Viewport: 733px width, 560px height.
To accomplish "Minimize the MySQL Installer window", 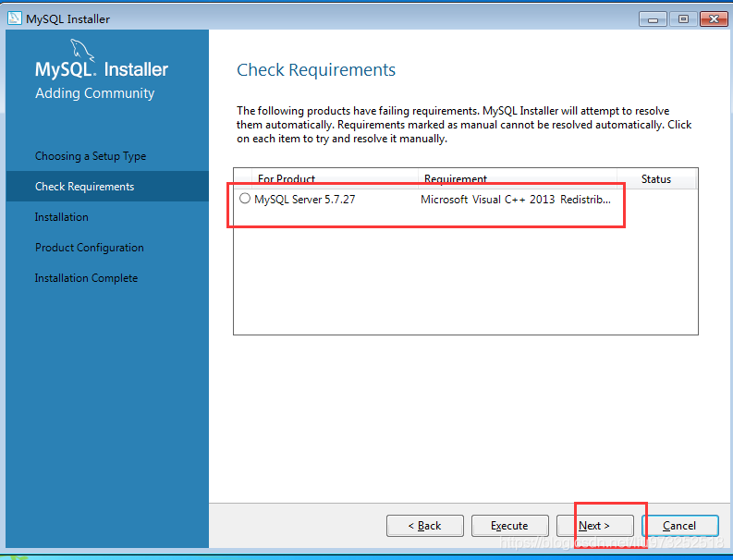I will (x=653, y=19).
